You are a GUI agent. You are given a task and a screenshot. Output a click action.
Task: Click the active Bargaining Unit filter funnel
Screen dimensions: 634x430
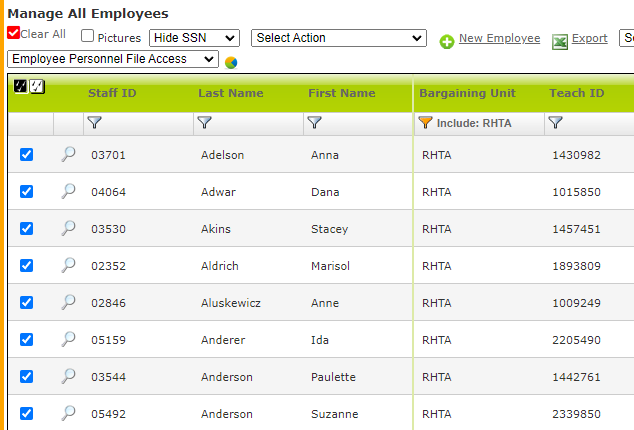(426, 123)
